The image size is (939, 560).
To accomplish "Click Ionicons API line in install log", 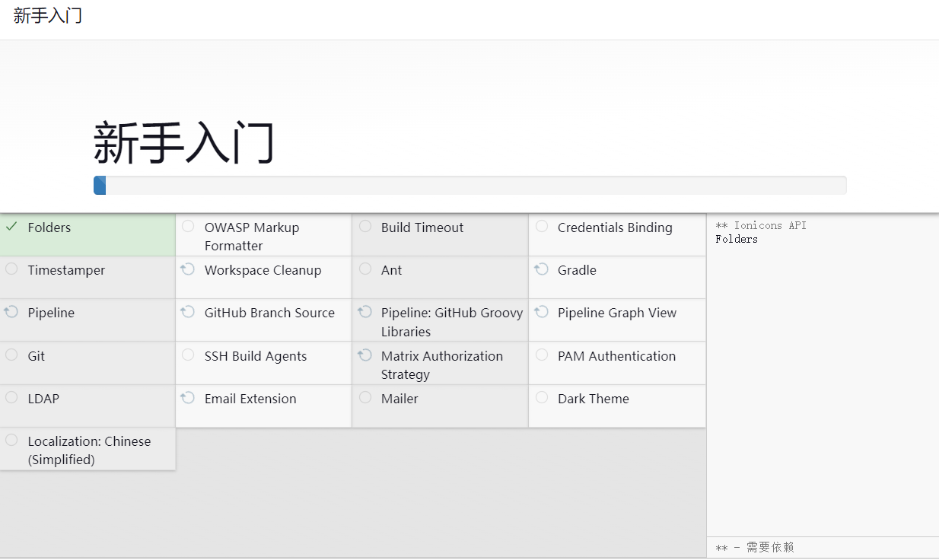I will click(x=761, y=225).
